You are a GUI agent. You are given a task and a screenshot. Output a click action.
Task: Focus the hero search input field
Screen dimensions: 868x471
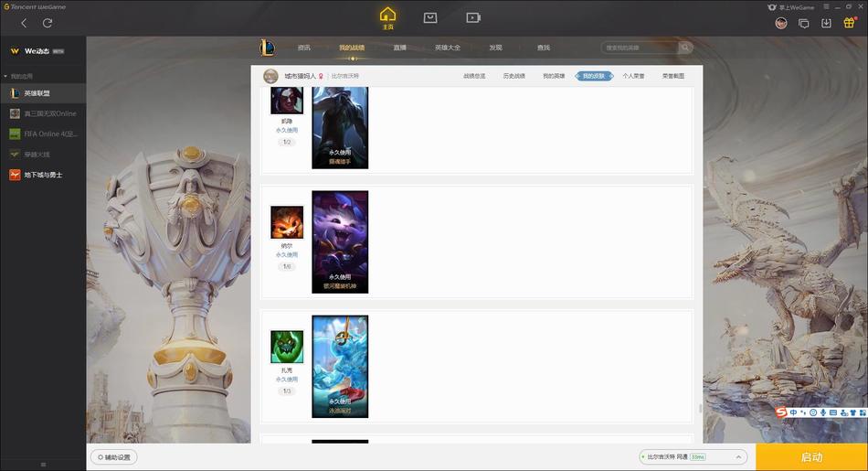[640, 48]
